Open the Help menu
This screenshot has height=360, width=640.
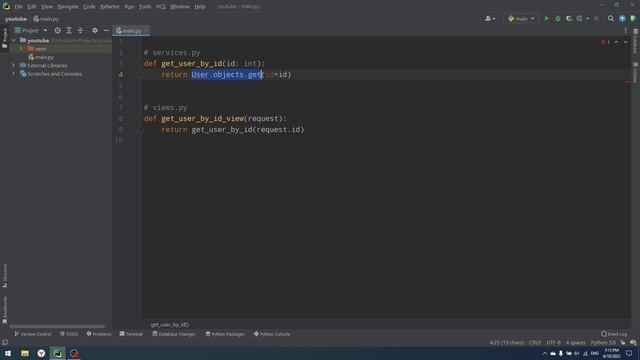[x=200, y=7]
